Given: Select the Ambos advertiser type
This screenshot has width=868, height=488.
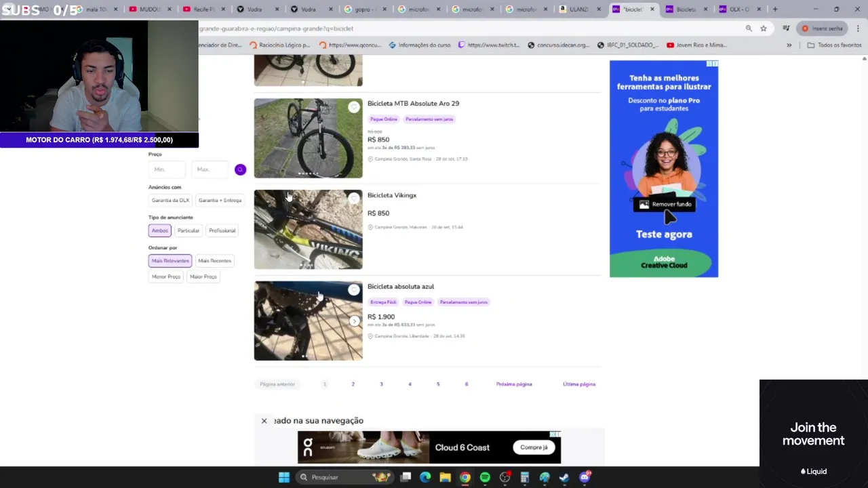Looking at the screenshot, I should pos(159,230).
